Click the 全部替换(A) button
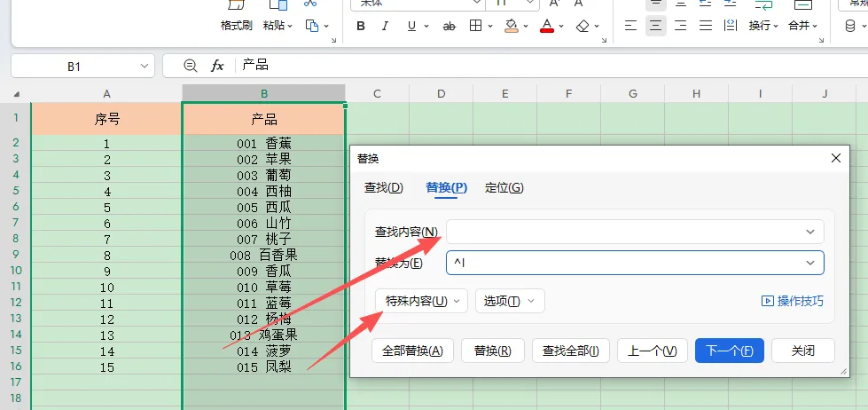 pos(413,351)
